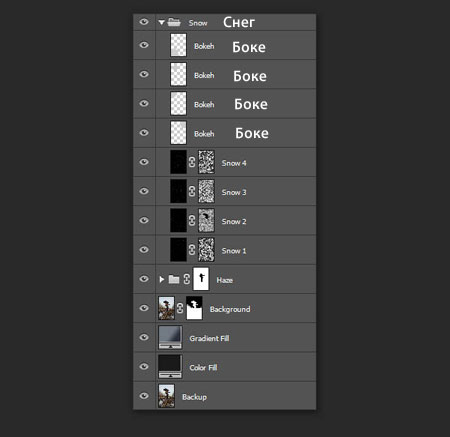Screen dimensions: 450x437
Task: Select the Background layer name
Action: pyautogui.click(x=230, y=309)
